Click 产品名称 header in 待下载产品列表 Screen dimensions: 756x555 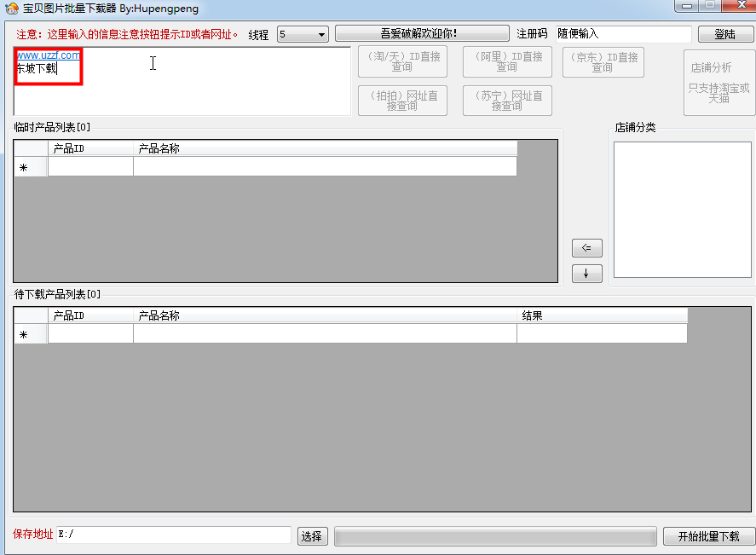pyautogui.click(x=325, y=315)
